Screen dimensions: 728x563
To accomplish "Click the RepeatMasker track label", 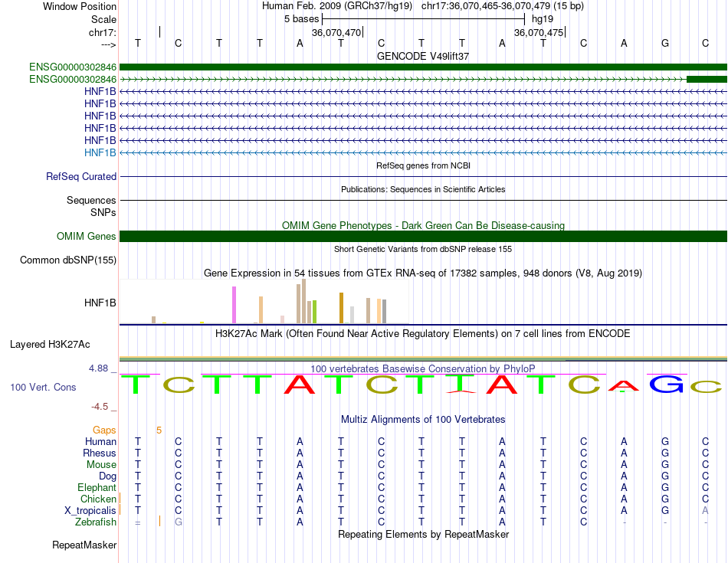I will pos(84,545).
